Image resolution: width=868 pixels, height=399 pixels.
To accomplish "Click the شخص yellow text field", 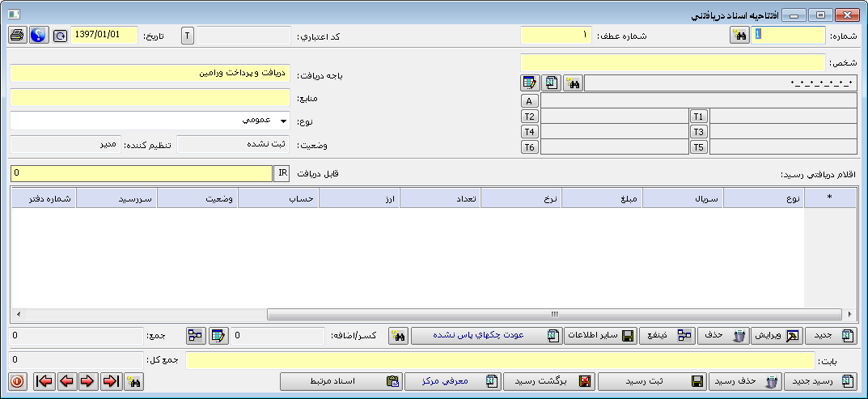I will pos(673,62).
